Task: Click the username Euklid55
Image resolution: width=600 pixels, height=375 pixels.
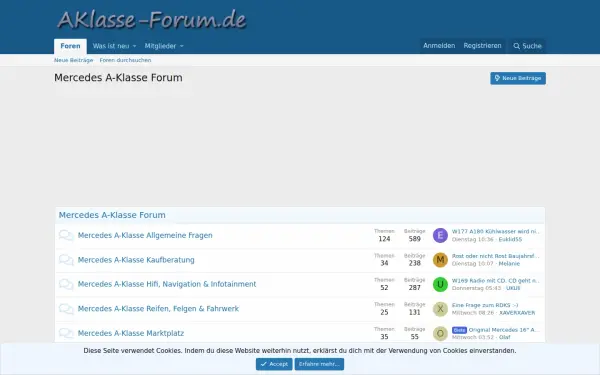Action: click(x=510, y=240)
